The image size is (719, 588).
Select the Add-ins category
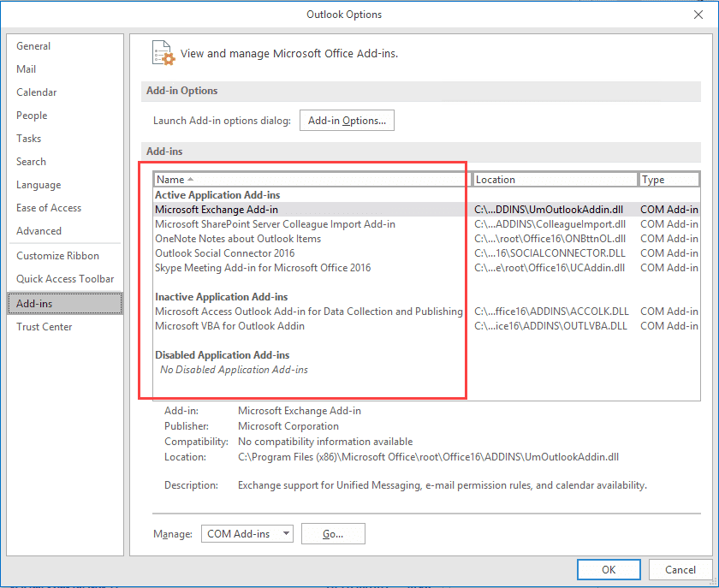(x=65, y=304)
